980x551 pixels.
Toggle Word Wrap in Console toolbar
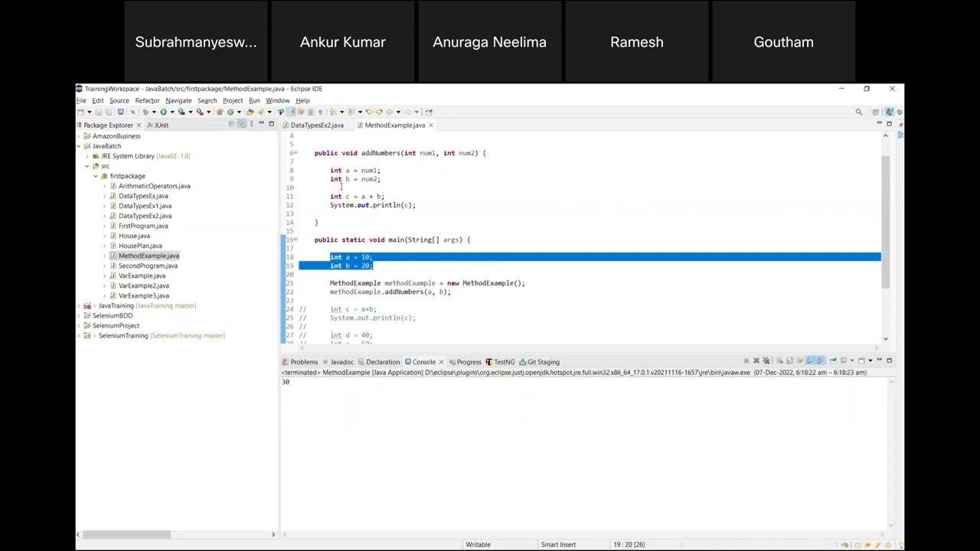(x=799, y=360)
